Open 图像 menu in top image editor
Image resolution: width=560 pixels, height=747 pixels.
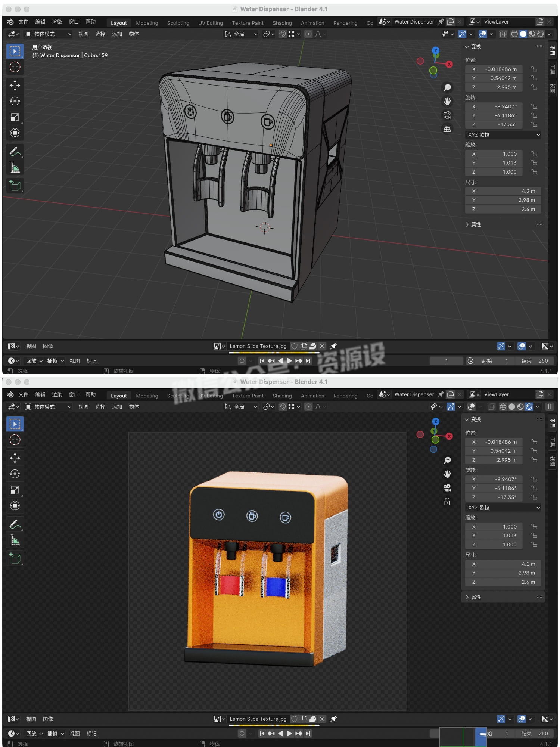pyautogui.click(x=48, y=346)
